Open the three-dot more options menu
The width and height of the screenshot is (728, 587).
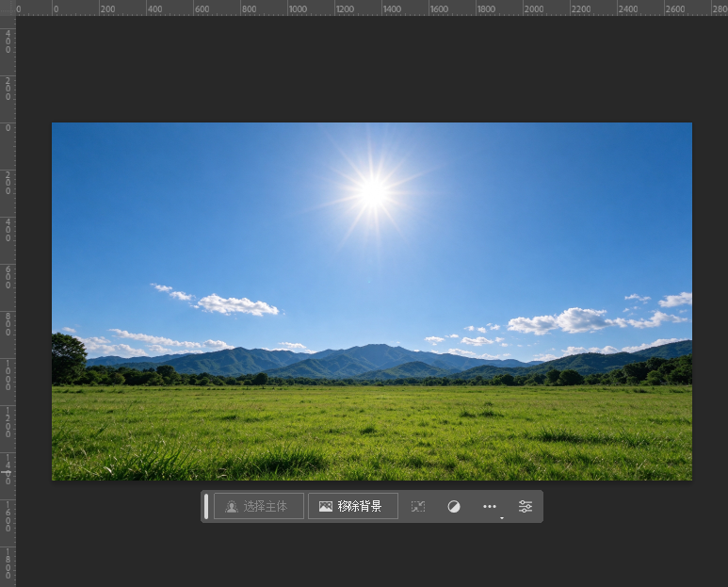[490, 506]
